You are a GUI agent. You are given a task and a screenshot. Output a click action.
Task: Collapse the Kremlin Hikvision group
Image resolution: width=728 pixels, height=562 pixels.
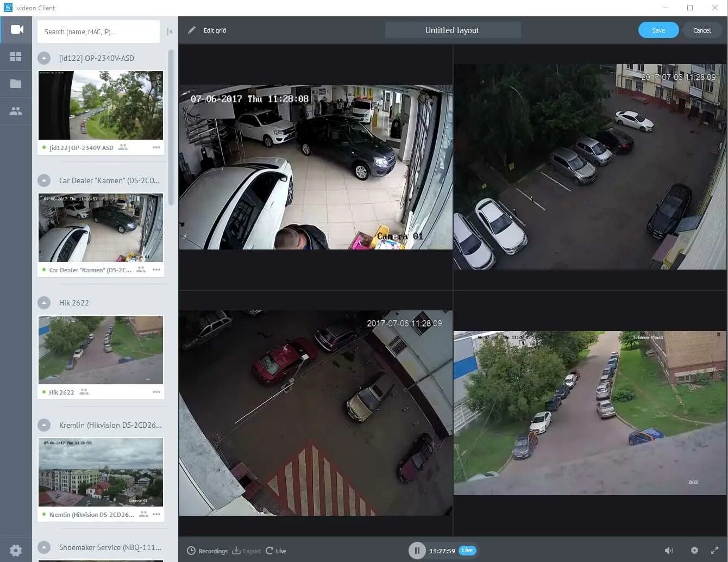click(44, 425)
